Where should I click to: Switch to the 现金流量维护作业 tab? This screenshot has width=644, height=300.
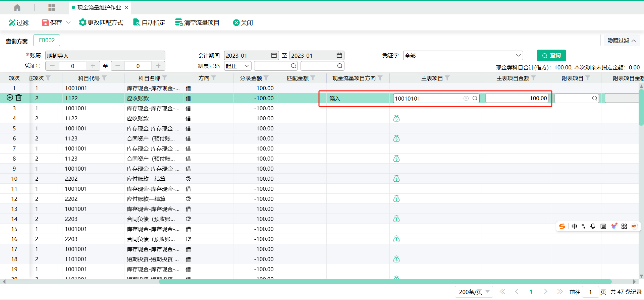tap(99, 7)
